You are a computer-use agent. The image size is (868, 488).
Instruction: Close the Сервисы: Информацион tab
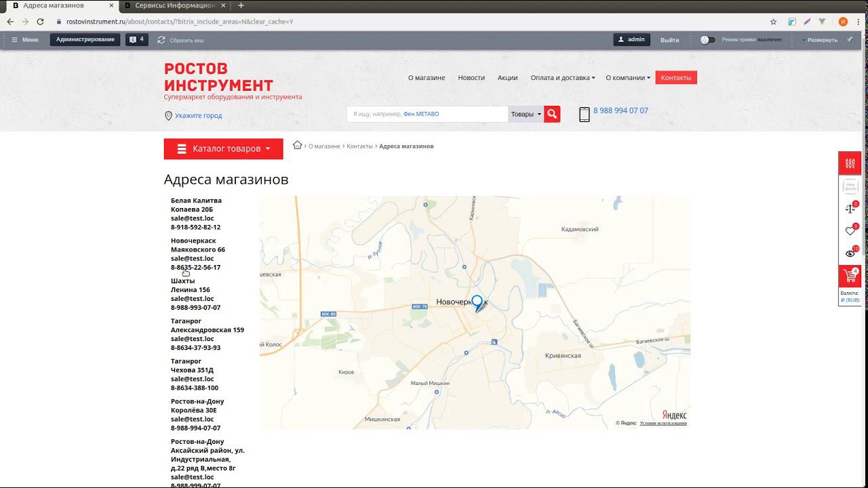pyautogui.click(x=224, y=5)
